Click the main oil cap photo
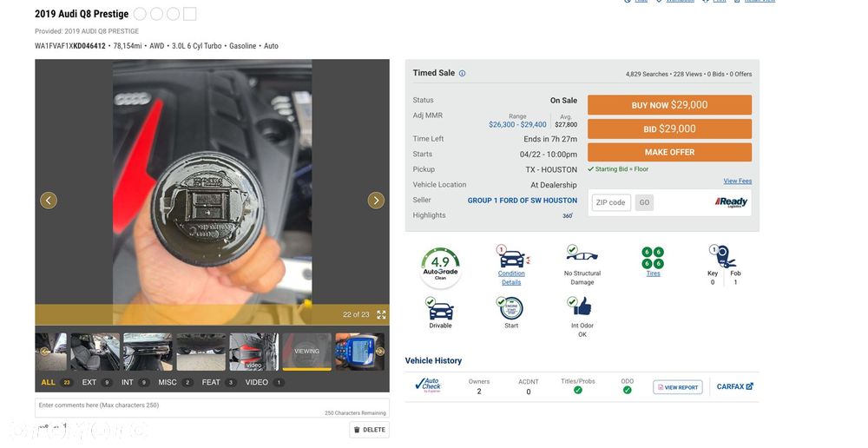The image size is (868, 448). (212, 192)
